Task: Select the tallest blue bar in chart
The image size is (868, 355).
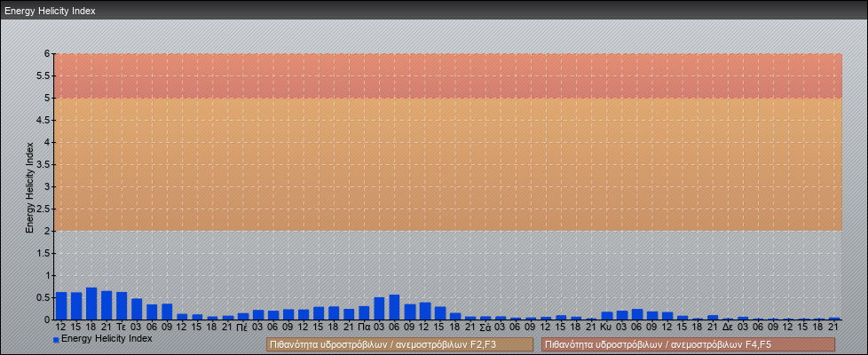Action: [x=91, y=304]
